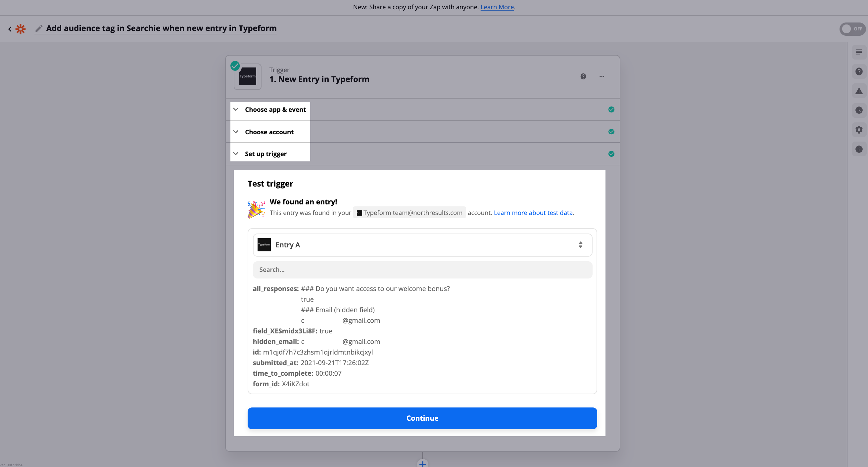
Task: Select the form_id value X4iKZdot
Action: coord(296,384)
